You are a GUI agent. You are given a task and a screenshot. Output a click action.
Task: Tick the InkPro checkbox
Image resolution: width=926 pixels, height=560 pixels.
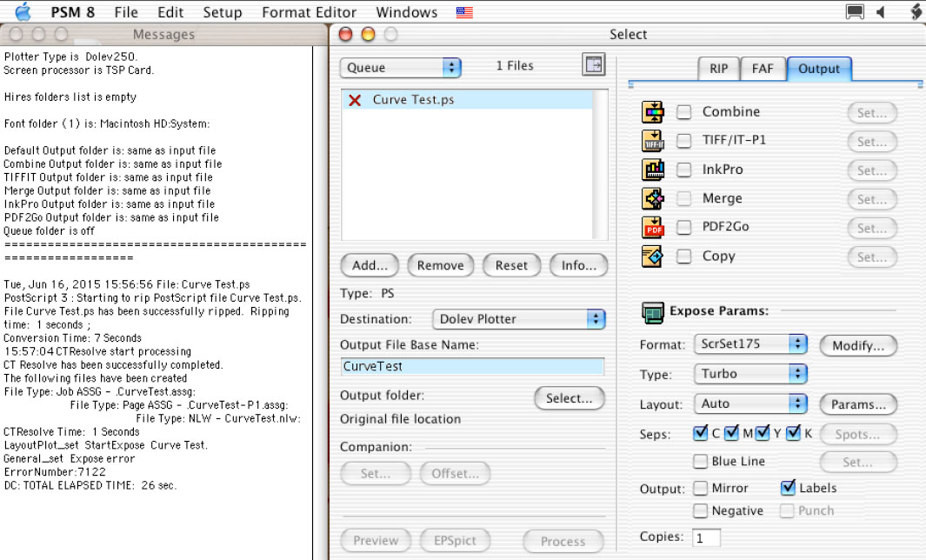tap(684, 170)
